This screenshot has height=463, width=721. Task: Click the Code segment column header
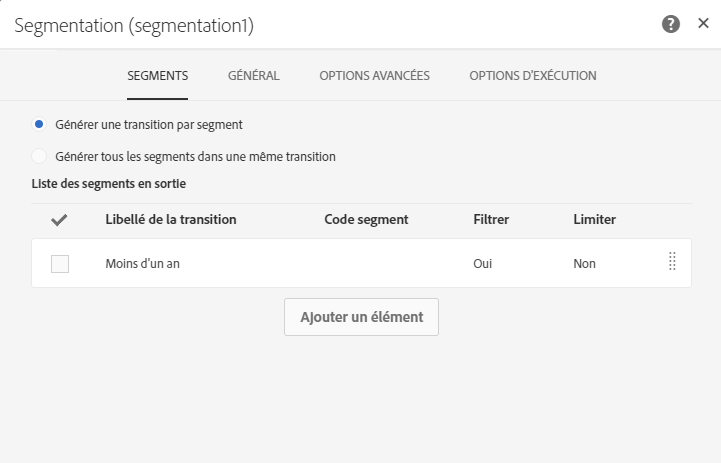[x=366, y=220]
